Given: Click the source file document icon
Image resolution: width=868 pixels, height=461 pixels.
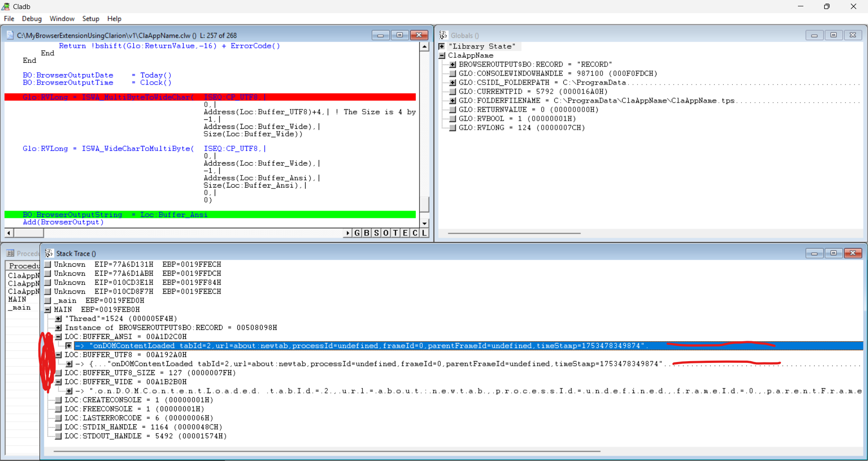Looking at the screenshot, I should (x=10, y=35).
